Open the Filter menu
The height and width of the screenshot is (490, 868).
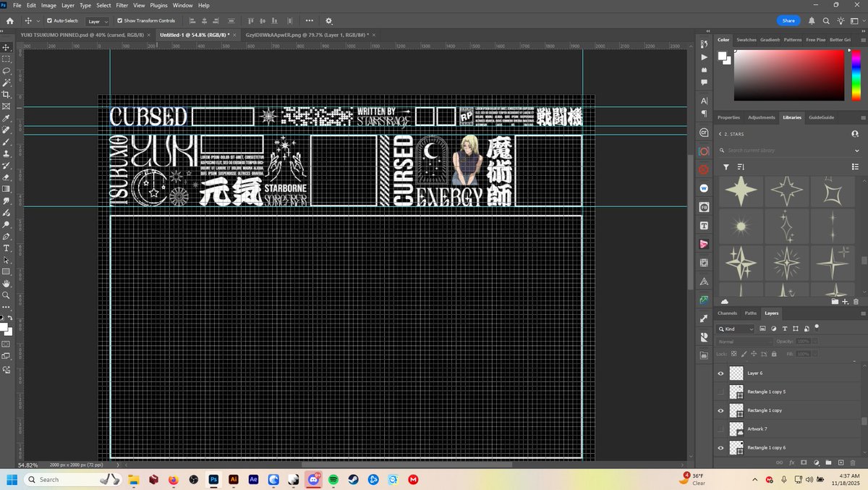pos(122,5)
